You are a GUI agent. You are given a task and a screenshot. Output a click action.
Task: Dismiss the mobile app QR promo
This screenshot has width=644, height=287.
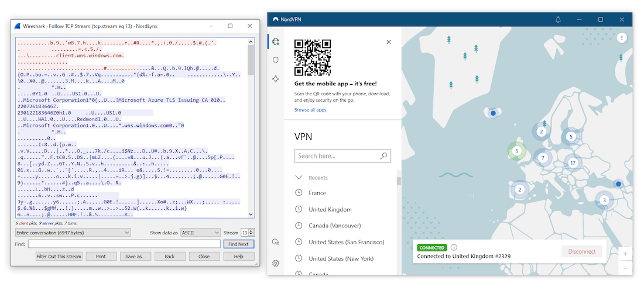pos(389,42)
